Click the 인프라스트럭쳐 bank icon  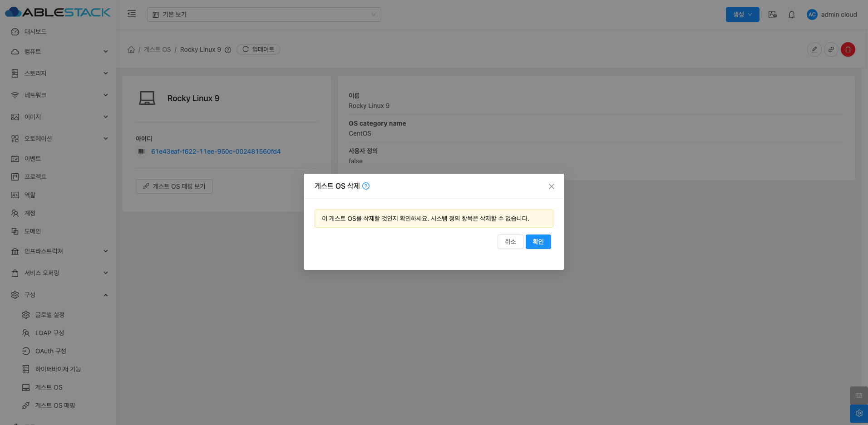(x=15, y=251)
